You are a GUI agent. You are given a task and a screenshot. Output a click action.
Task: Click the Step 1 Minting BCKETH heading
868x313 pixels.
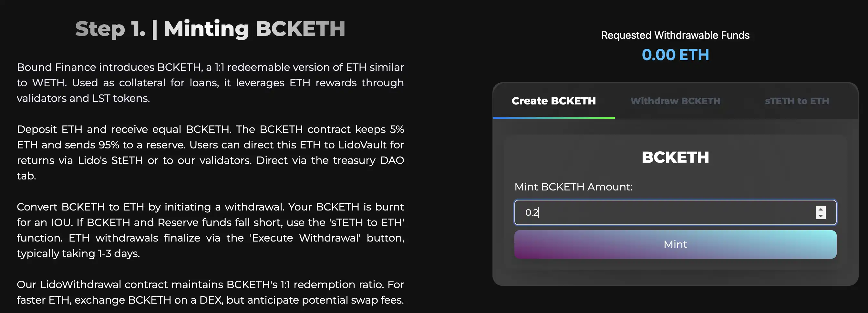click(x=210, y=29)
